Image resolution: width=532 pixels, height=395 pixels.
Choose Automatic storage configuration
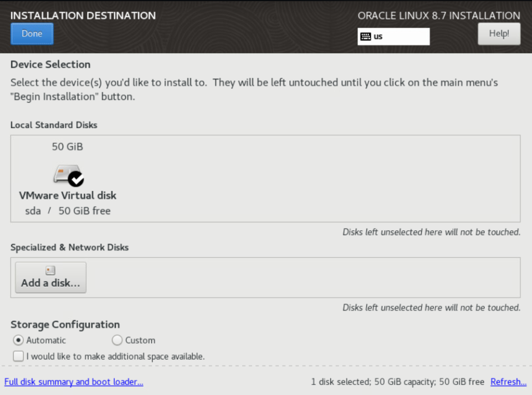coord(19,340)
